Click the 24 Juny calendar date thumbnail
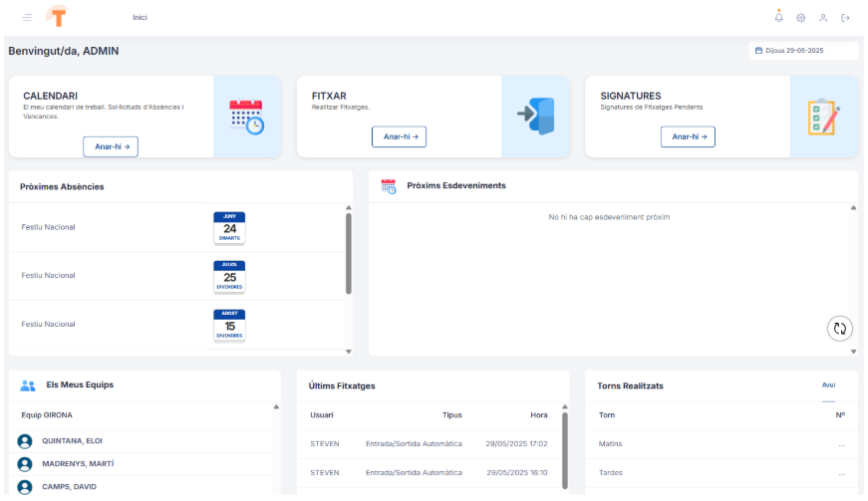Screen dimensions: 868x501 point(229,228)
